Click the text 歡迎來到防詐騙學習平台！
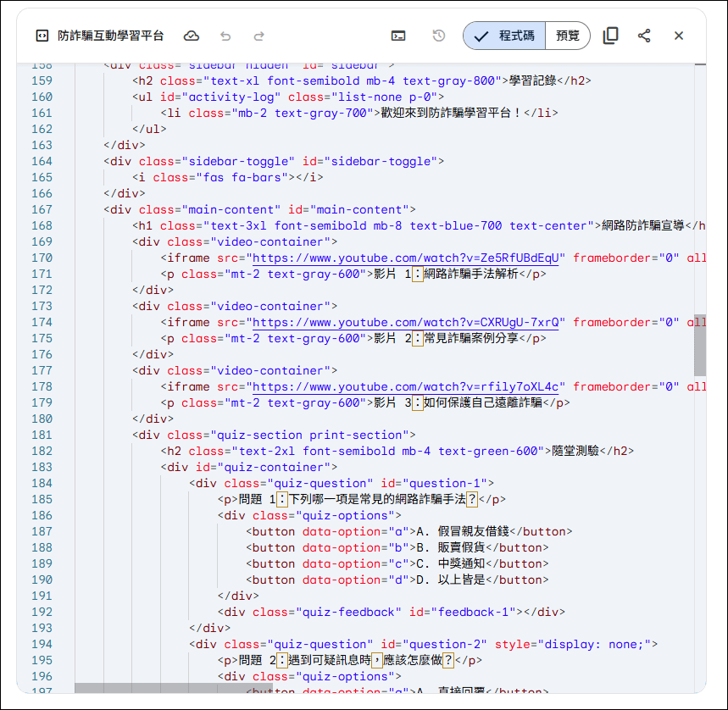The image size is (728, 710). click(x=452, y=113)
